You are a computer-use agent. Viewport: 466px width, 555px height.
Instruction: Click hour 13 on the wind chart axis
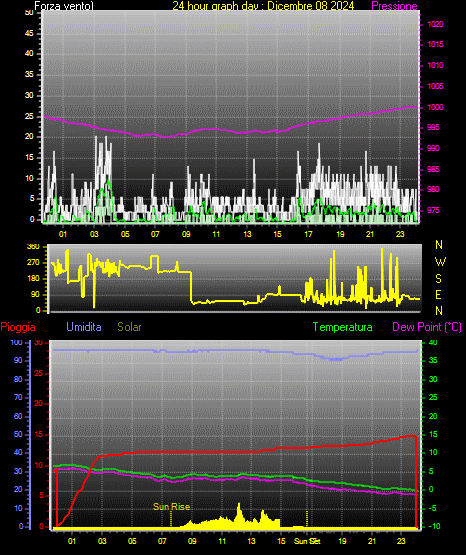247,234
